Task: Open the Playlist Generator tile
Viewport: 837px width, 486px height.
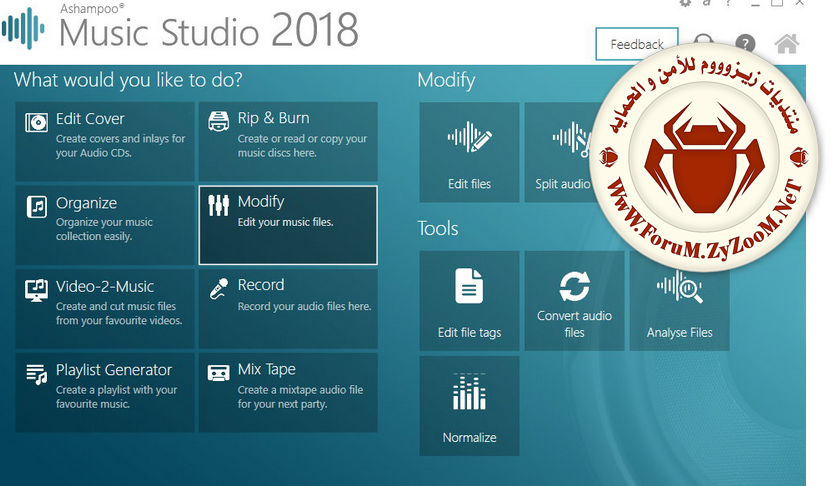Action: click(x=105, y=392)
